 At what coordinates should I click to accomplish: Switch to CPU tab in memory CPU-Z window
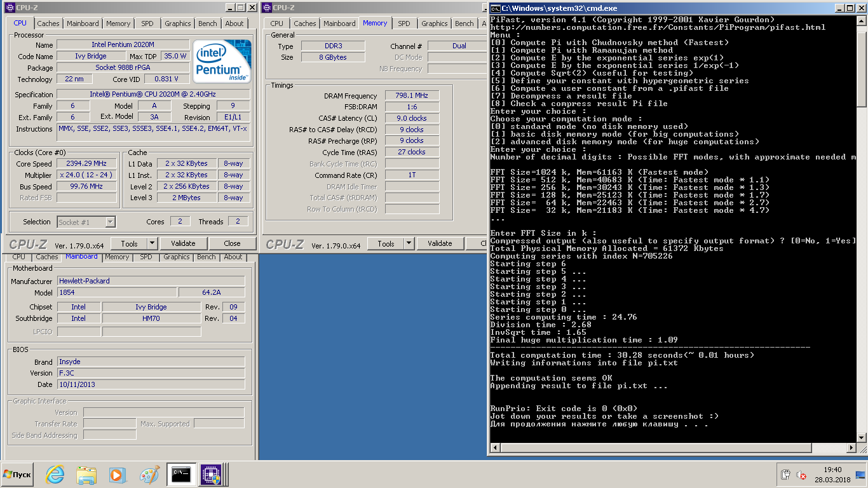pyautogui.click(x=277, y=24)
